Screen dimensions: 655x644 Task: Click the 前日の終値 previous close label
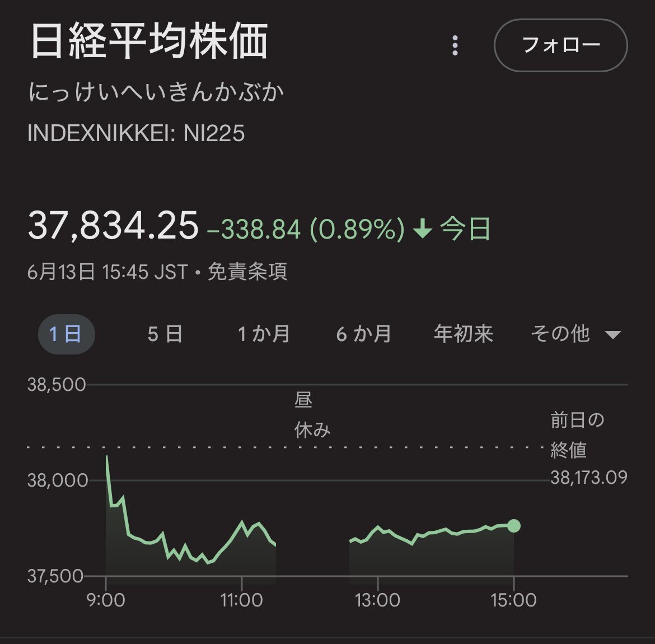(x=577, y=435)
